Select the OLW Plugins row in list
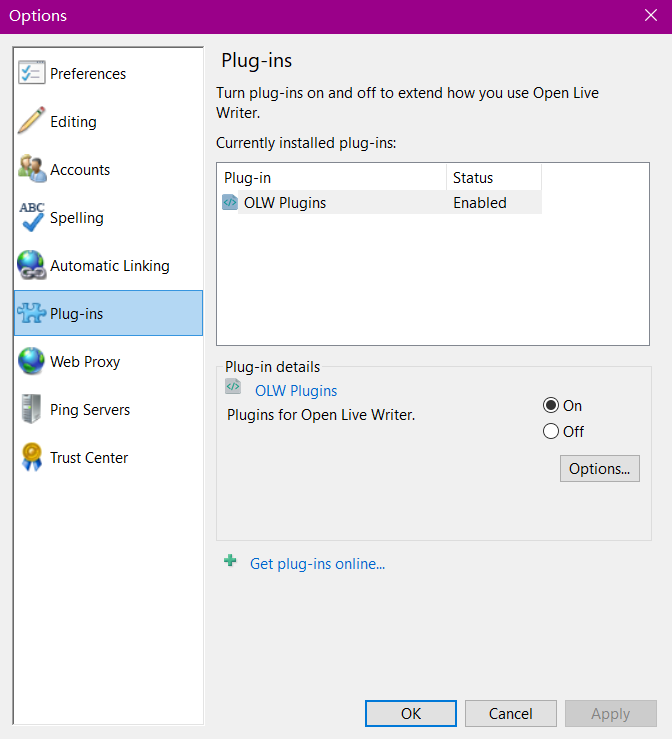The width and height of the screenshot is (672, 739). coord(381,203)
